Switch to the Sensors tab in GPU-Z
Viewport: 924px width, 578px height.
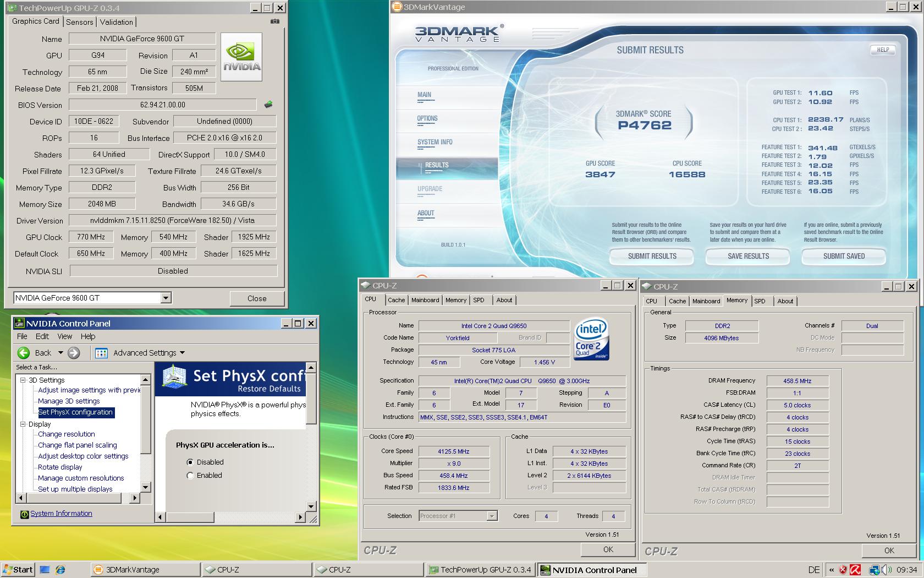tap(80, 22)
